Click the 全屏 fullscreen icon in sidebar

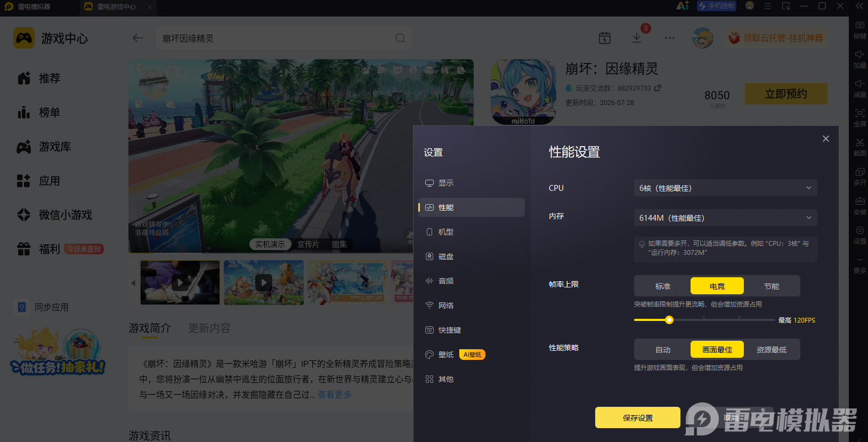click(859, 117)
